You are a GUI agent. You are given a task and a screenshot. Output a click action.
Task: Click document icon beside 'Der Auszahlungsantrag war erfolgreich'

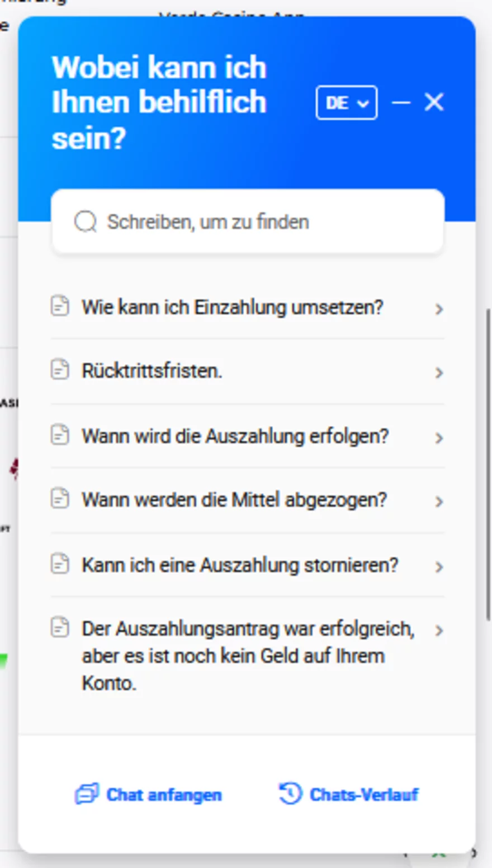tap(60, 628)
